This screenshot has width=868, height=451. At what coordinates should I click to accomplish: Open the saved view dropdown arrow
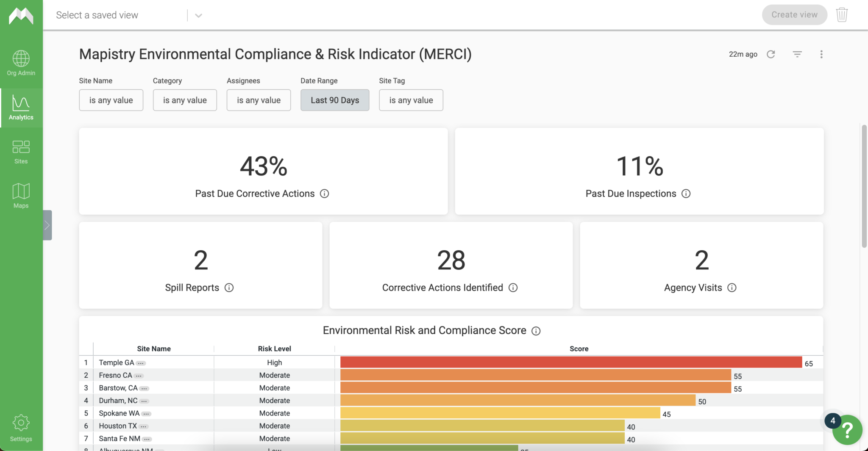[x=198, y=16]
